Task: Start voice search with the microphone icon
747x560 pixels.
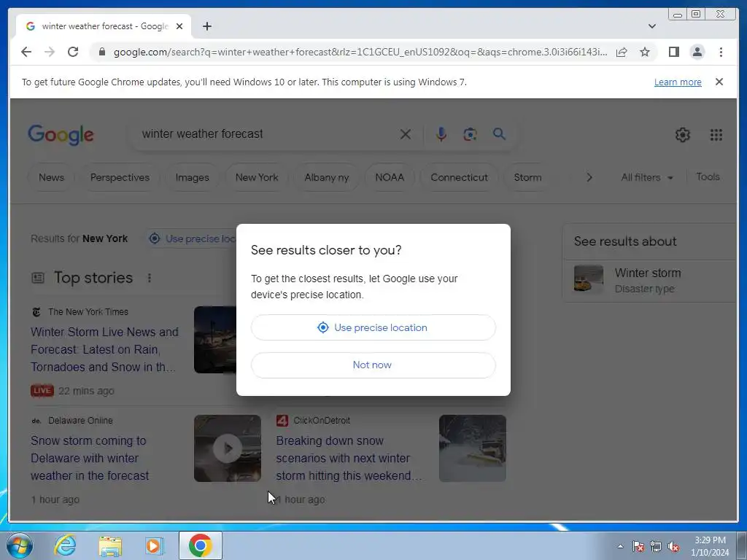Action: [x=441, y=134]
